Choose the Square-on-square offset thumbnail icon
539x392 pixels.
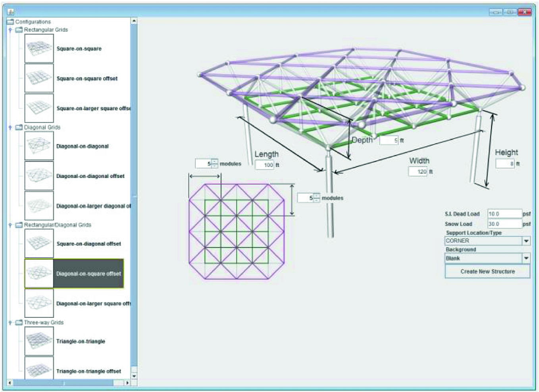[39, 78]
